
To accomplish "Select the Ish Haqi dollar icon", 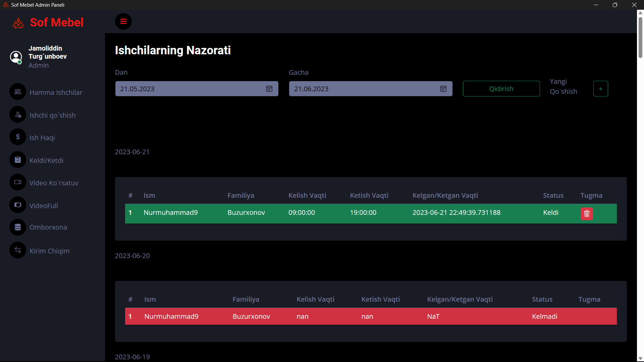I will [18, 137].
